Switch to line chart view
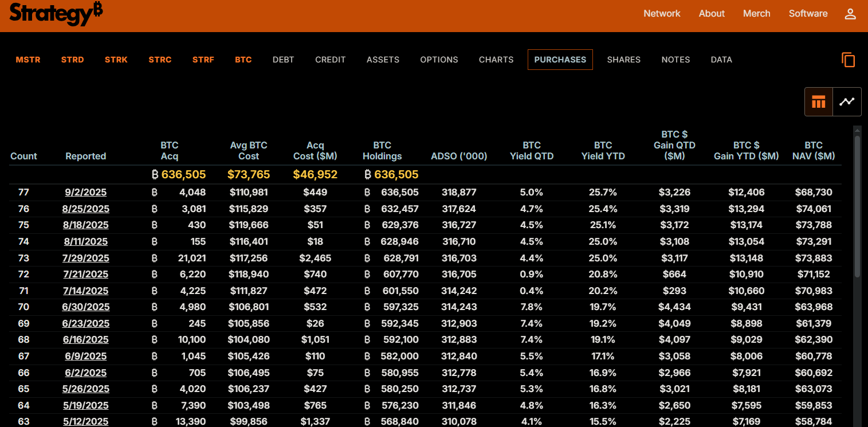Viewport: 868px width, 427px height. pos(846,102)
